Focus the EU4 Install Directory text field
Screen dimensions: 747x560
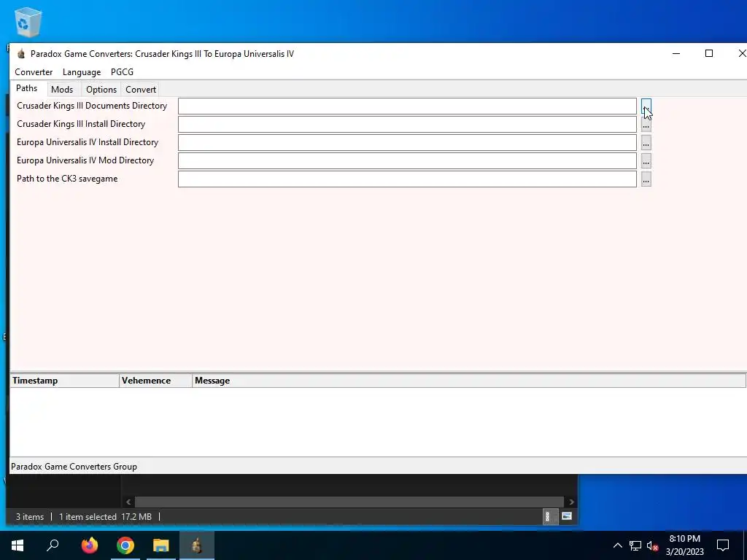click(407, 142)
